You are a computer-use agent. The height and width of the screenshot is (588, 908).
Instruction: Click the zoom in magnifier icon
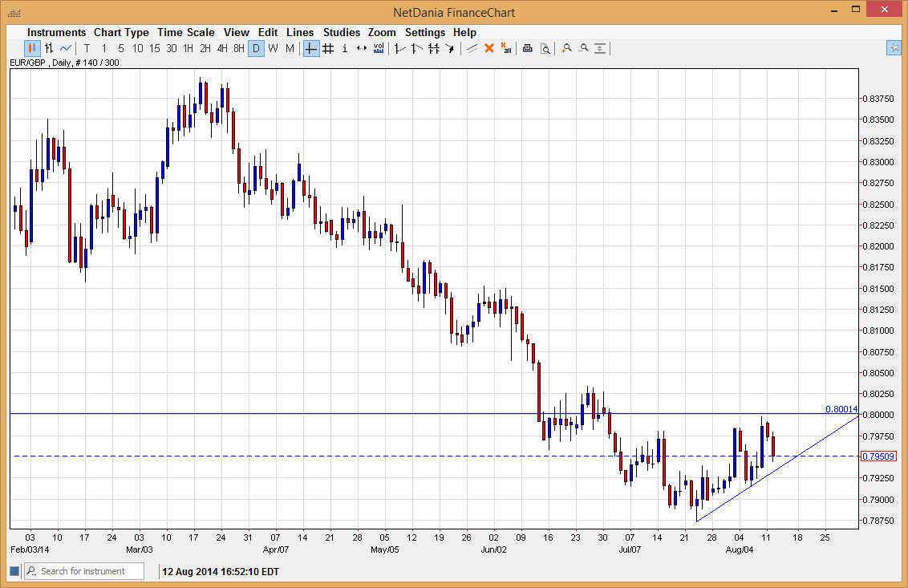(x=566, y=48)
